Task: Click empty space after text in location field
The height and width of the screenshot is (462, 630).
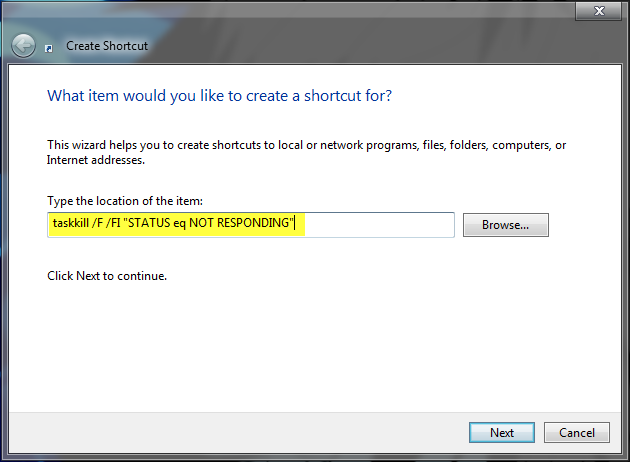Action: click(380, 224)
